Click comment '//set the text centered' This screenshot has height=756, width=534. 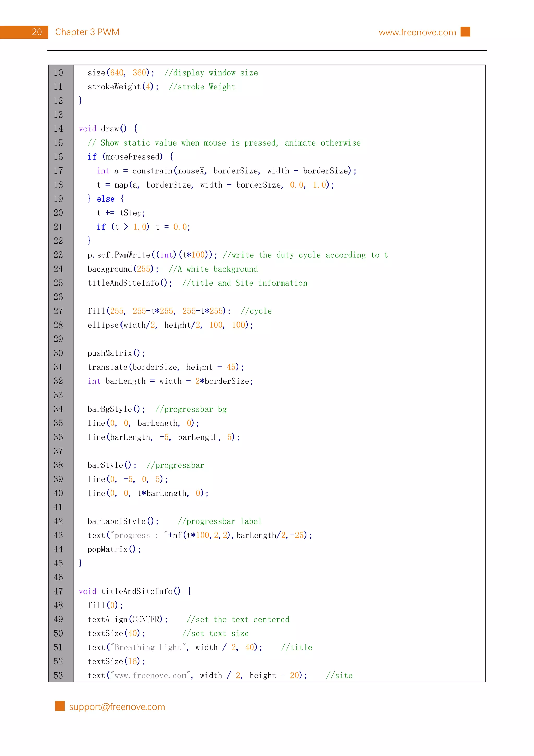[238, 619]
